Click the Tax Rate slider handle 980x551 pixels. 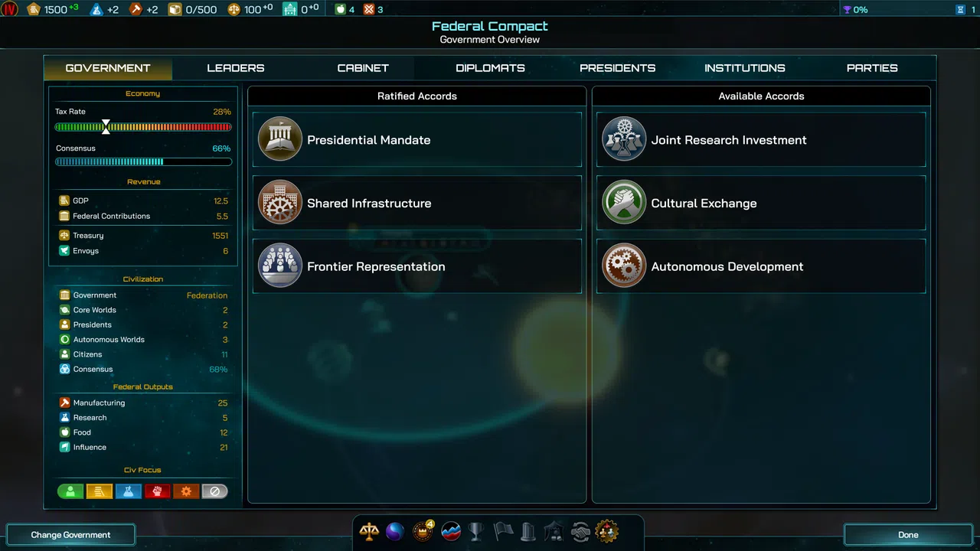click(106, 127)
